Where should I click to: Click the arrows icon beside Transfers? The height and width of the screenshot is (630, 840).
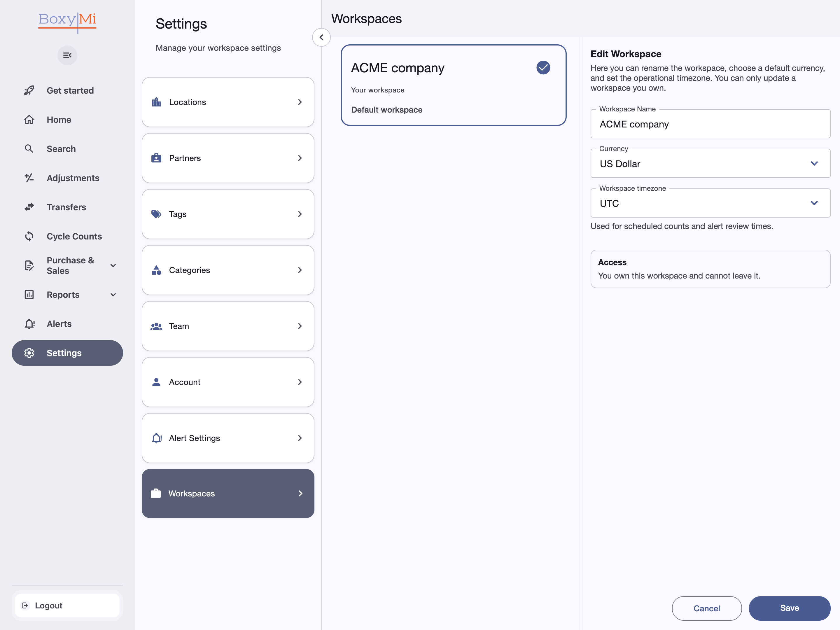click(29, 207)
